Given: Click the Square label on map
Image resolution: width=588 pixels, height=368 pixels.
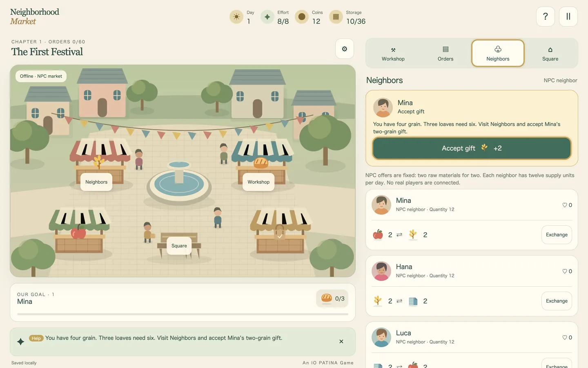Looking at the screenshot, I should point(179,246).
